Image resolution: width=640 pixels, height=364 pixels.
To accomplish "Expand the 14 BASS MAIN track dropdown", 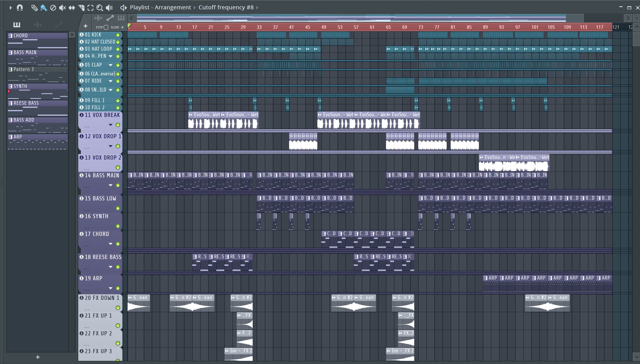I will point(110,185).
